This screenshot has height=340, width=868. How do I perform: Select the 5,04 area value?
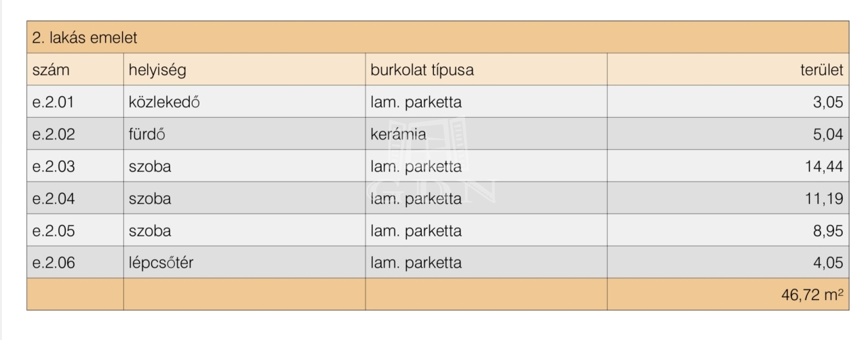click(828, 134)
